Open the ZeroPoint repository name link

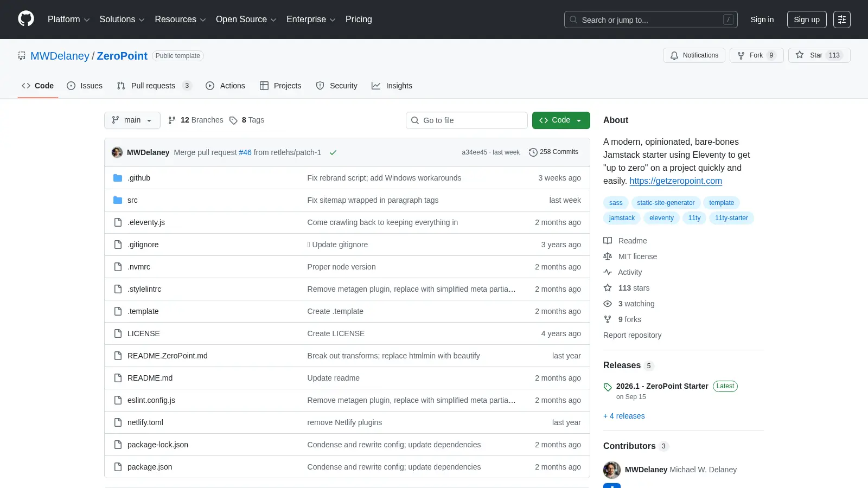[x=122, y=56]
